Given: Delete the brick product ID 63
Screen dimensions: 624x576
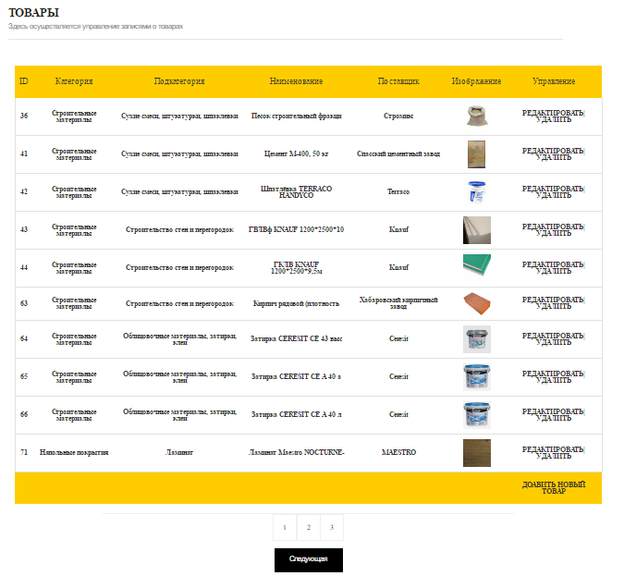Looking at the screenshot, I should 553,306.
